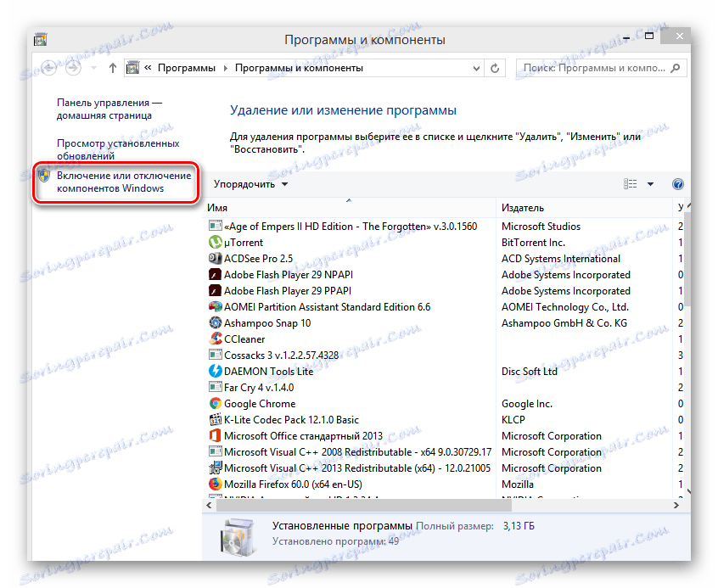Click the Microsoft Office 2013 icon
The width and height of the screenshot is (718, 588).
tap(216, 435)
